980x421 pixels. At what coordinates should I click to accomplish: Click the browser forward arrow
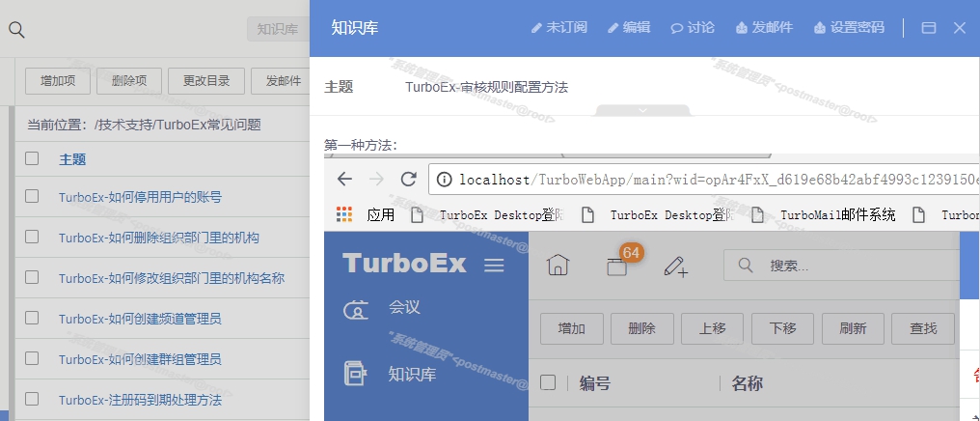pyautogui.click(x=376, y=180)
